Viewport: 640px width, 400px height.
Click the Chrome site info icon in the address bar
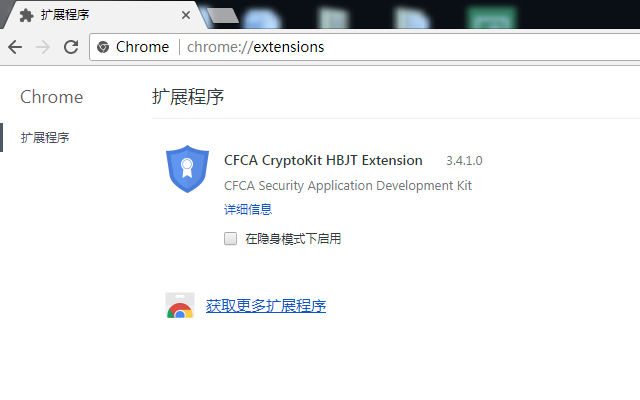[104, 47]
